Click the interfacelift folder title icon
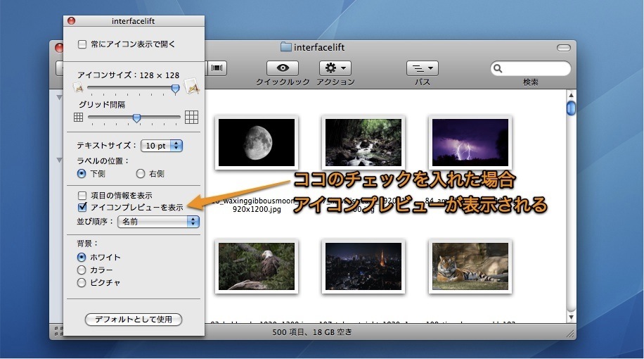Screen dimensions: 644x359 tap(286, 47)
